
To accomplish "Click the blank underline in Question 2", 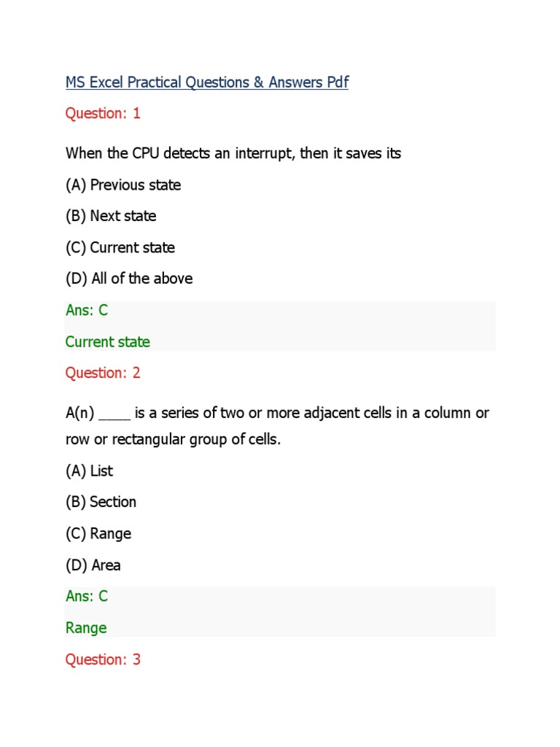I will 114,414.
